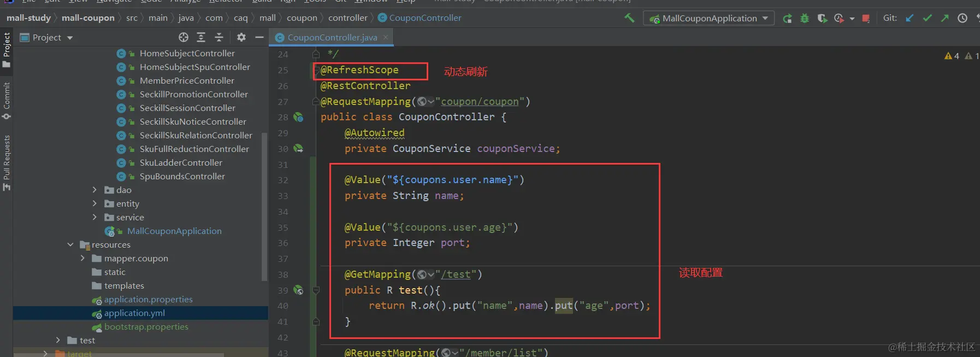
Task: Fold the test method at line 39
Action: (x=316, y=290)
